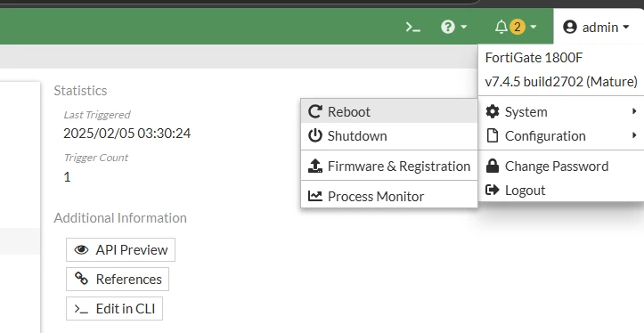Click the Configuration file icon
Viewport: 644px width, 333px height.
tap(492, 135)
